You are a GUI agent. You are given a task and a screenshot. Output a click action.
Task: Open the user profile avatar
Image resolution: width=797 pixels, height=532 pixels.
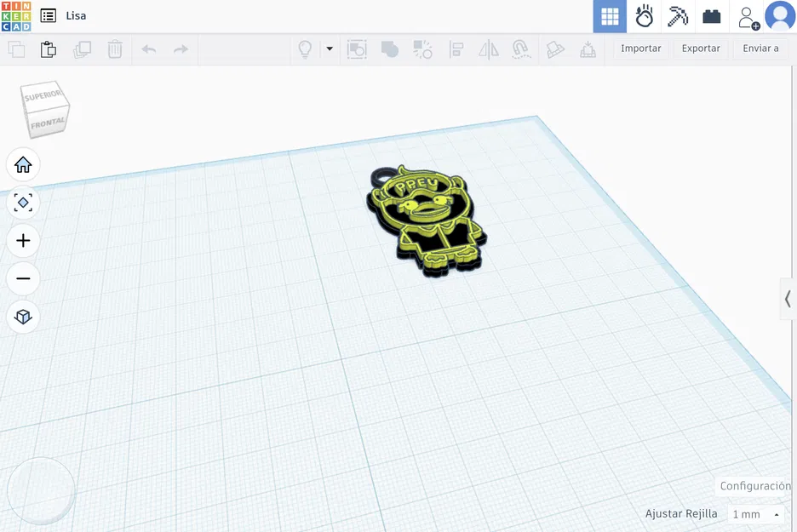point(780,16)
